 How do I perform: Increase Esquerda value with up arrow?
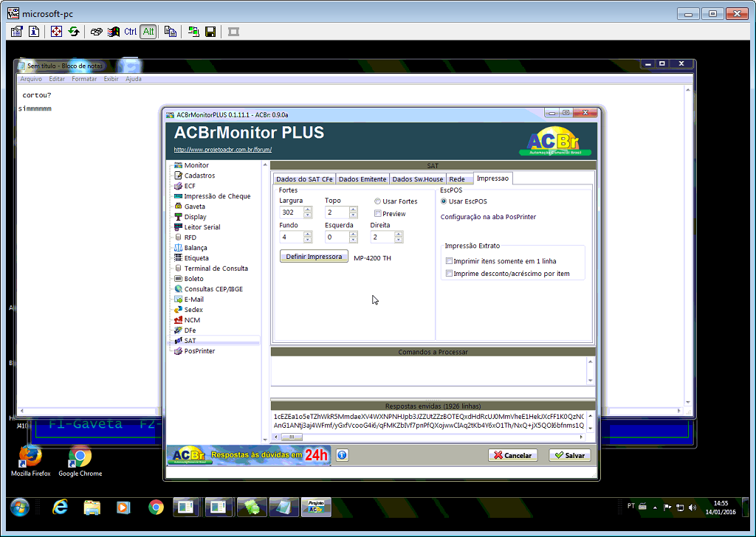point(354,234)
